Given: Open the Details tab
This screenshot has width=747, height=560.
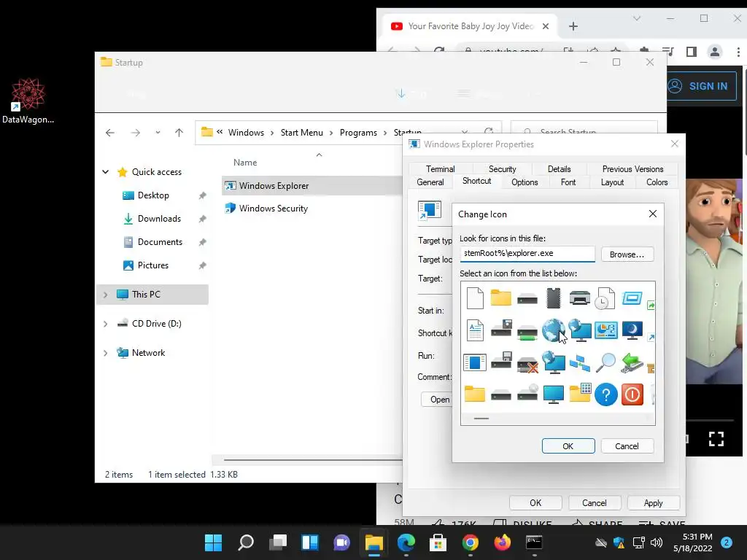Looking at the screenshot, I should click(559, 169).
